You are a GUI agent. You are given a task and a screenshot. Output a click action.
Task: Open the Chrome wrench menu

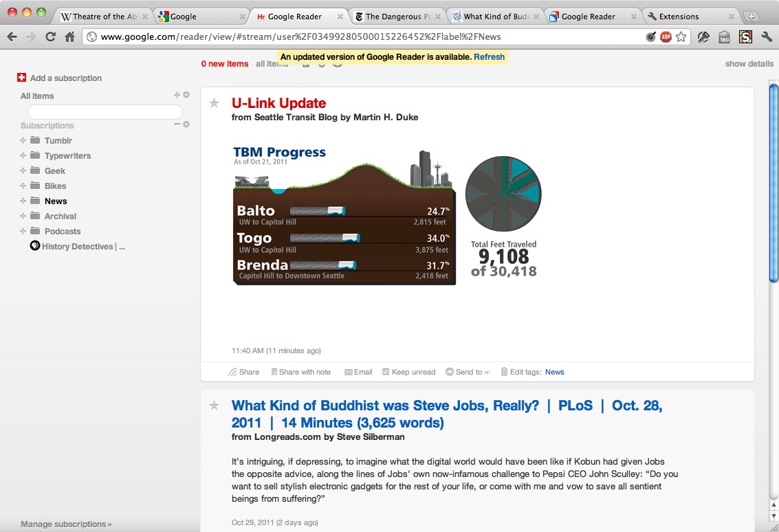(x=767, y=37)
